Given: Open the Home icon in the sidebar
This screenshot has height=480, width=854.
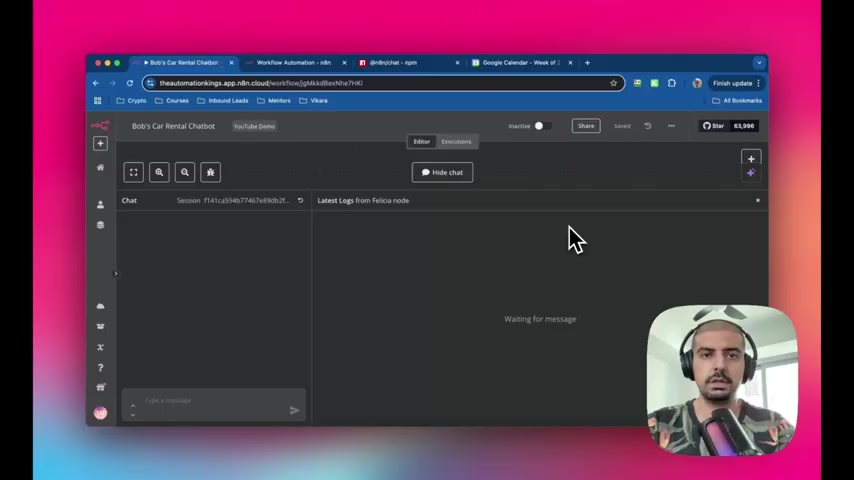Looking at the screenshot, I should point(100,167).
